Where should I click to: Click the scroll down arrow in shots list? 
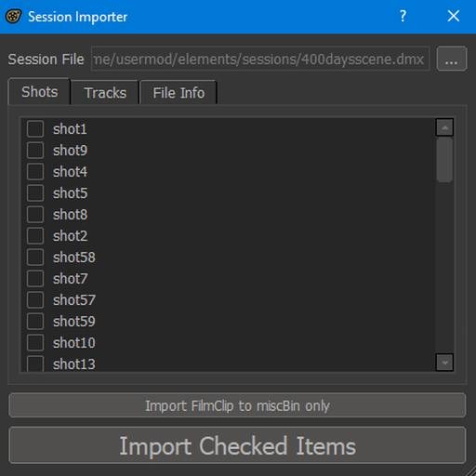click(x=444, y=363)
